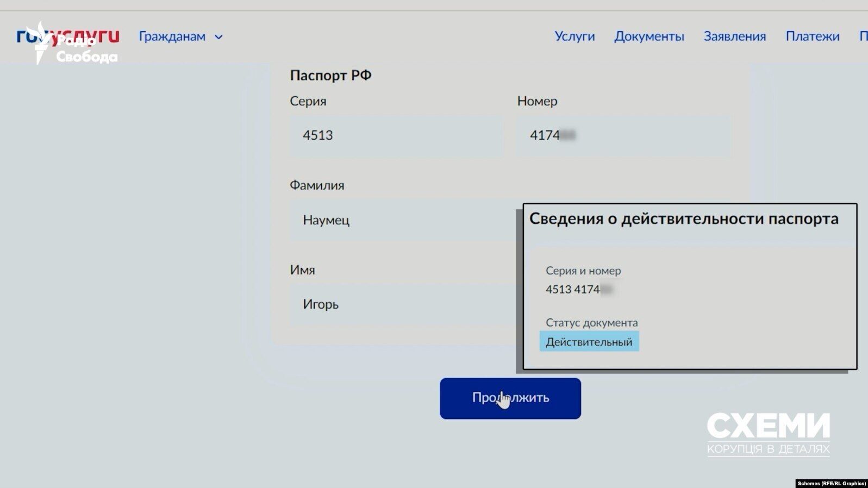The height and width of the screenshot is (488, 868).
Task: Click into the Имя field with Игорь
Action: pyautogui.click(x=402, y=304)
